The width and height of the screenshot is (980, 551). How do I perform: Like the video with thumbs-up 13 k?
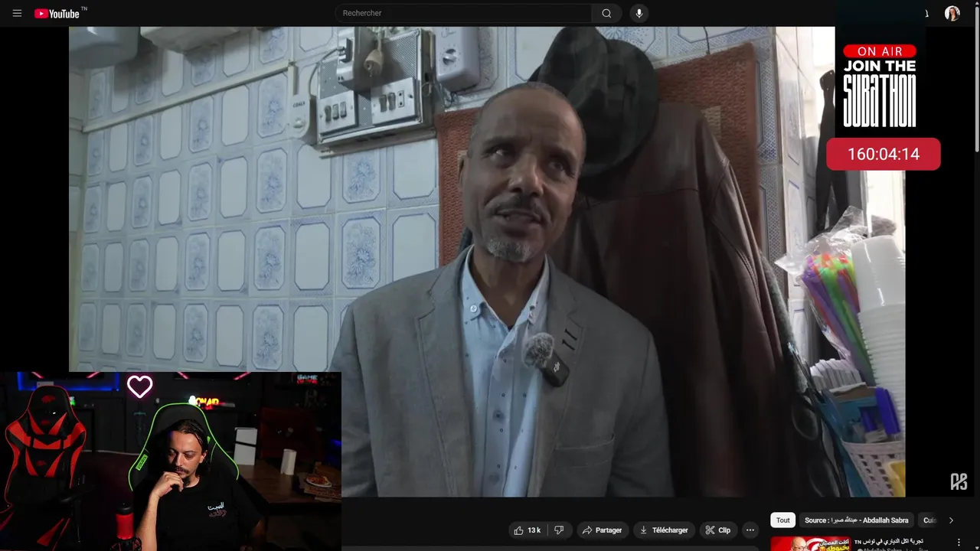[x=527, y=530]
